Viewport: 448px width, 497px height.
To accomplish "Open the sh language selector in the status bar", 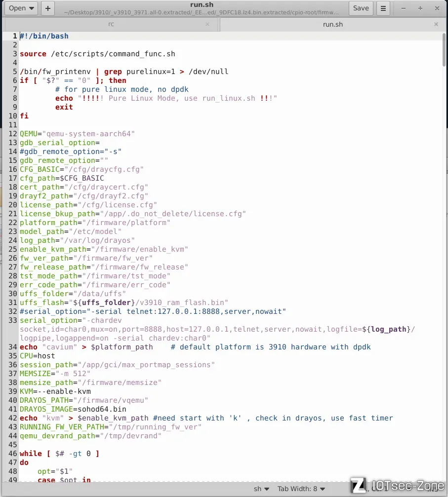I will (262, 489).
